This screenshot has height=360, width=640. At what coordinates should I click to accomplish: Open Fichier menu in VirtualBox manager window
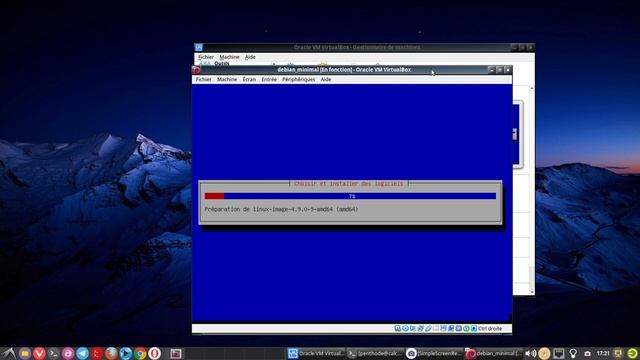tap(206, 57)
